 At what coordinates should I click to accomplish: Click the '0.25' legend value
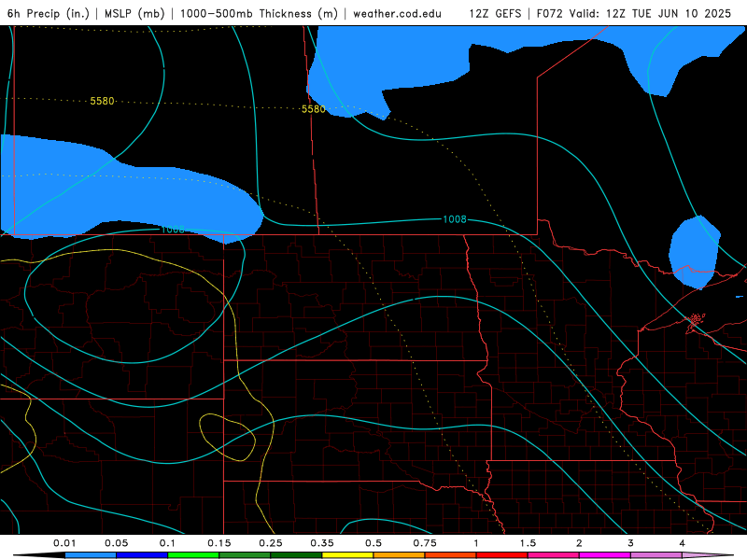point(271,543)
